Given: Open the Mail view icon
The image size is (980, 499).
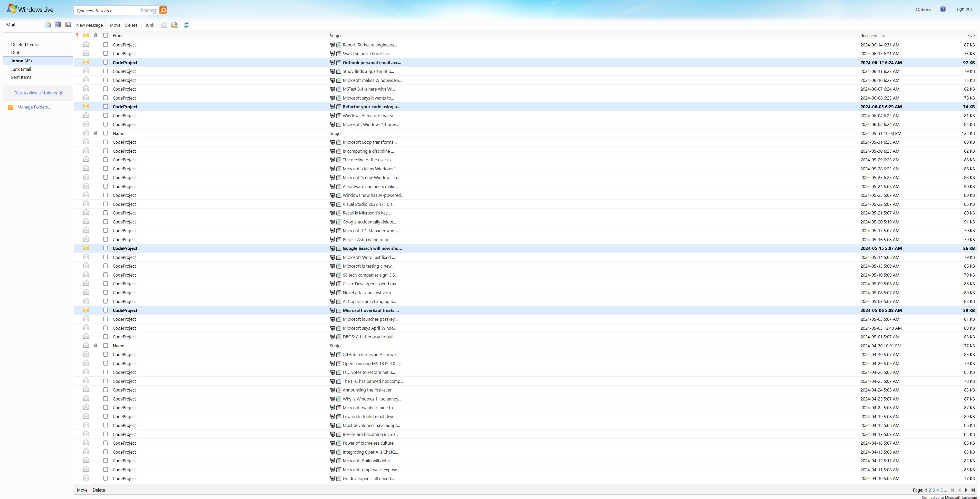Looking at the screenshot, I should pyautogui.click(x=47, y=25).
